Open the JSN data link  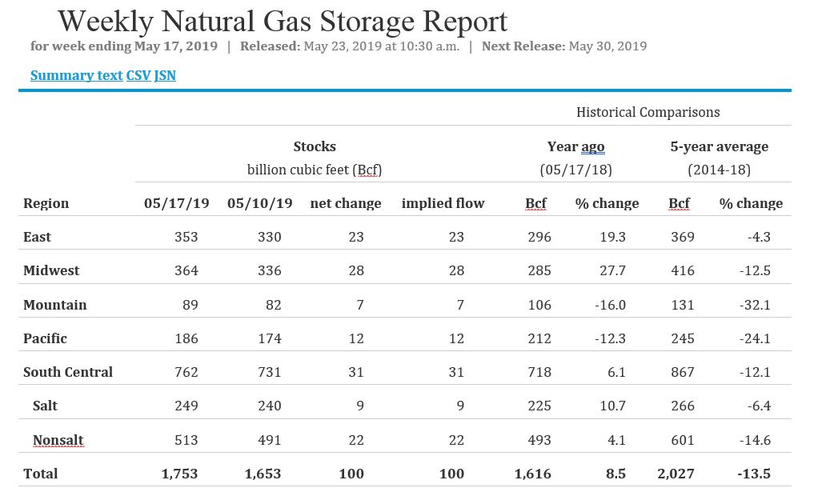(165, 76)
